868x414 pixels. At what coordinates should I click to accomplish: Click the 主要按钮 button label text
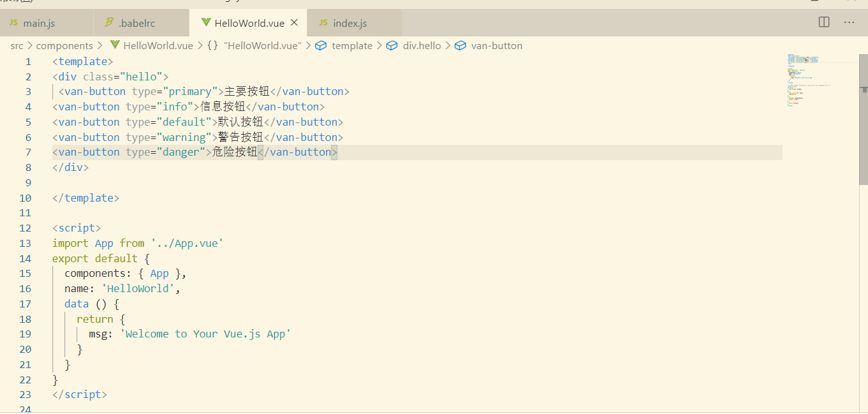click(247, 92)
